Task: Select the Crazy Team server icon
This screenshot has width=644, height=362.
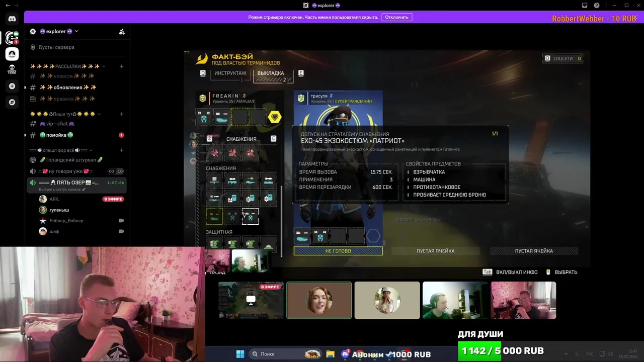Action: (x=12, y=69)
